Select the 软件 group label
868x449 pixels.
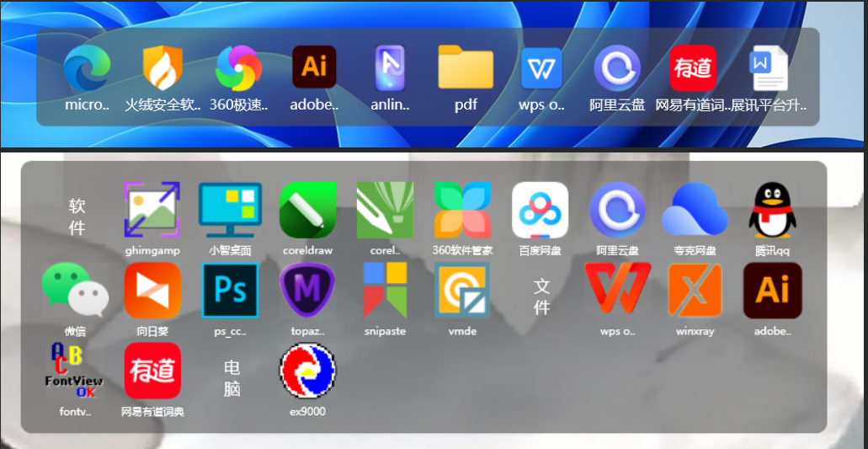(x=77, y=216)
